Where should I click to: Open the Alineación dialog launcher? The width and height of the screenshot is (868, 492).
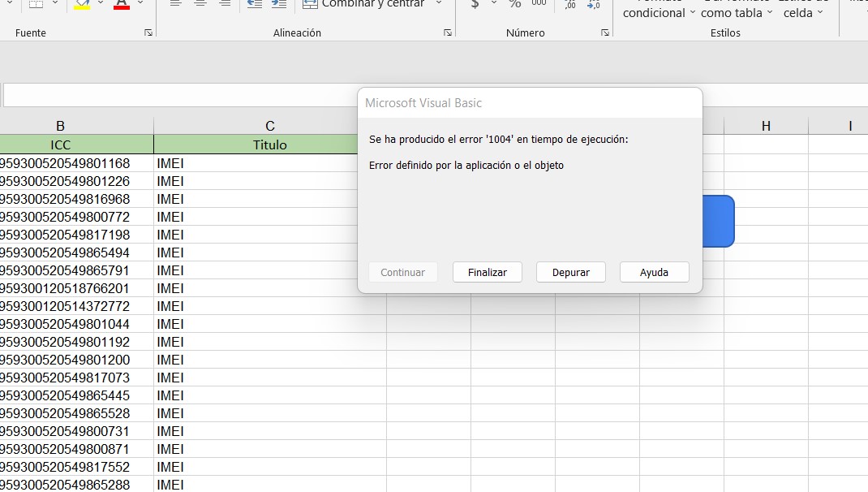coord(447,32)
